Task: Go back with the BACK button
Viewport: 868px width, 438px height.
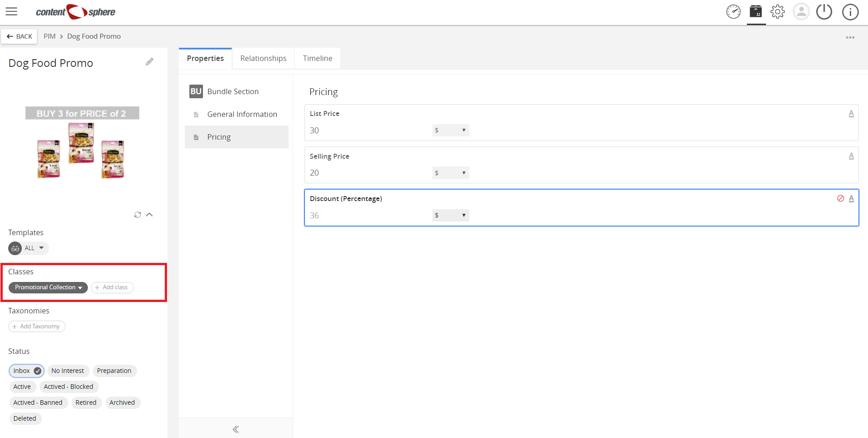Action: point(19,36)
